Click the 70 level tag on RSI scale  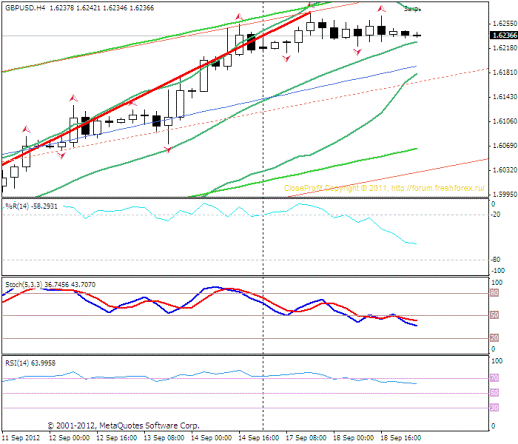pyautogui.click(x=494, y=378)
